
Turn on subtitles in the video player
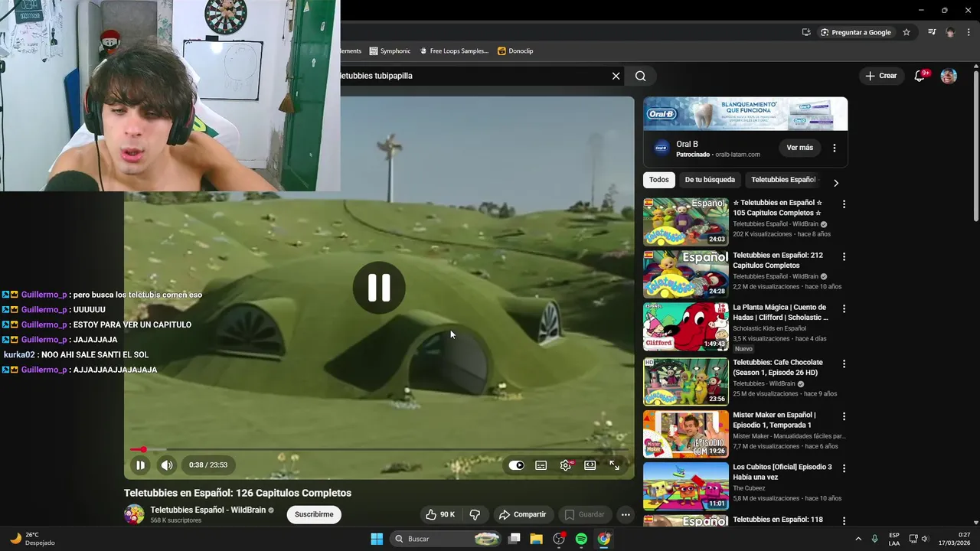(x=541, y=465)
